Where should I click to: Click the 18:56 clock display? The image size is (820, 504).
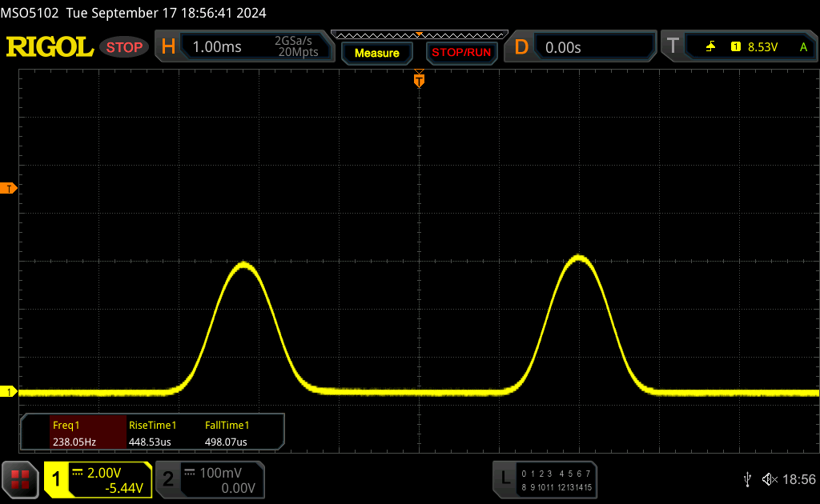pyautogui.click(x=798, y=479)
